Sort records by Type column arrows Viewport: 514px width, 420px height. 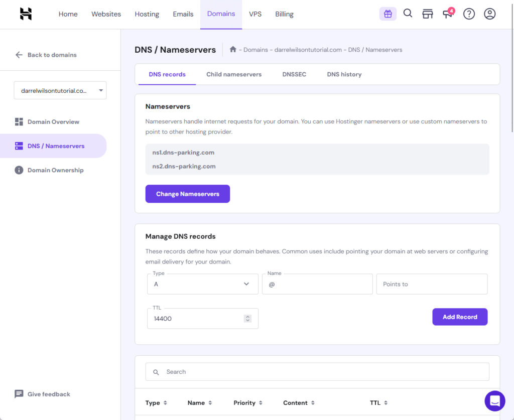coord(165,403)
